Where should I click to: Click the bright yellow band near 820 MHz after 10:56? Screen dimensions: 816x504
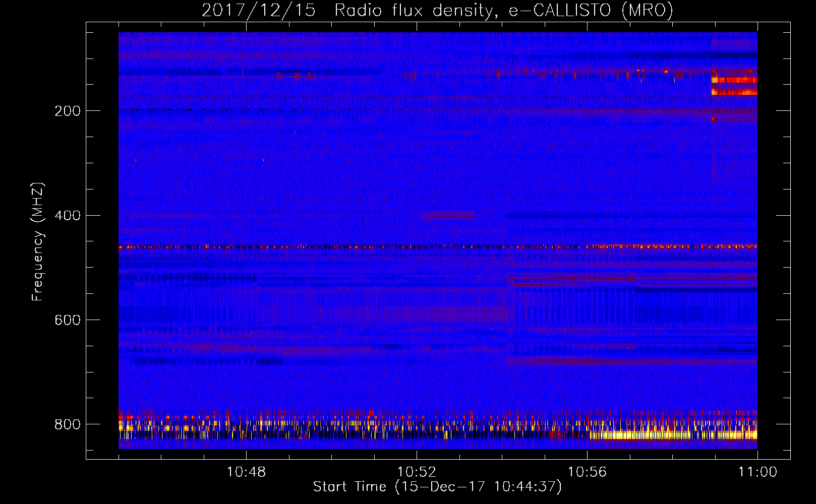(x=673, y=434)
